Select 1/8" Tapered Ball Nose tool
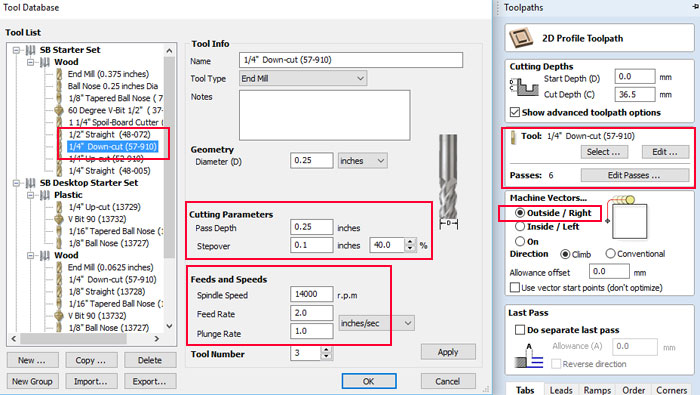Image resolution: width=700 pixels, height=395 pixels. point(116,98)
